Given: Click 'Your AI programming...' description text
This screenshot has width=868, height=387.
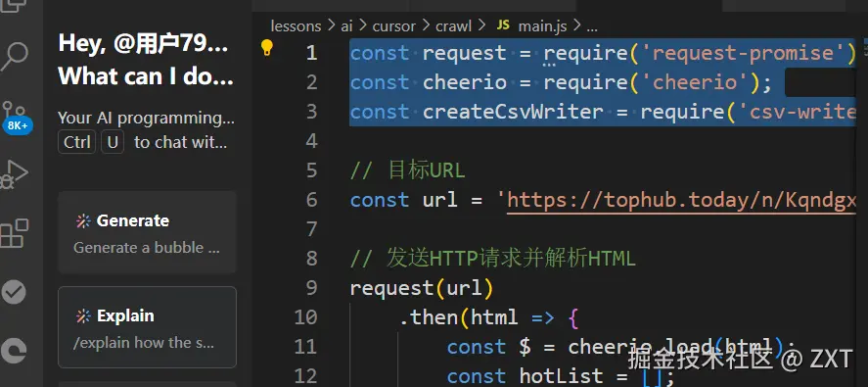Looking at the screenshot, I should click(146, 119).
